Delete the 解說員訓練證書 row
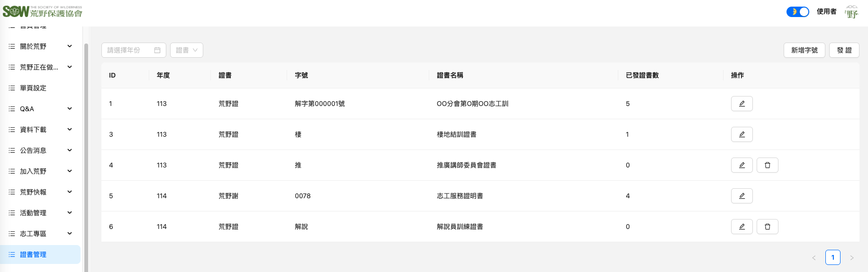 [x=767, y=227]
